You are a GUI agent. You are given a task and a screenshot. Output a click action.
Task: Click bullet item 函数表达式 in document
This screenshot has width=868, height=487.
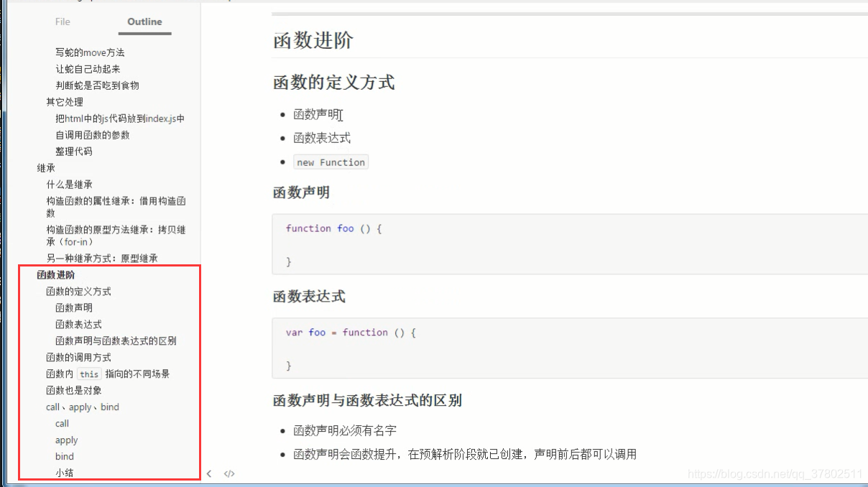pos(322,138)
